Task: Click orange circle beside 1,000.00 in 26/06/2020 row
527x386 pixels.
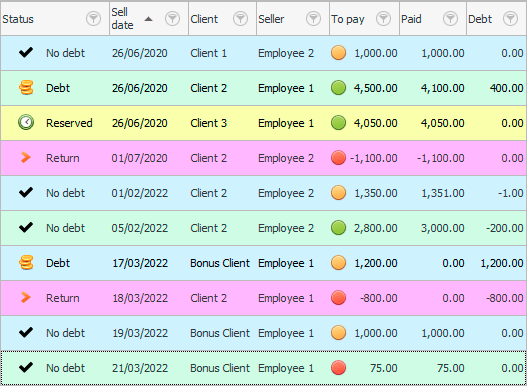Action: pos(338,53)
